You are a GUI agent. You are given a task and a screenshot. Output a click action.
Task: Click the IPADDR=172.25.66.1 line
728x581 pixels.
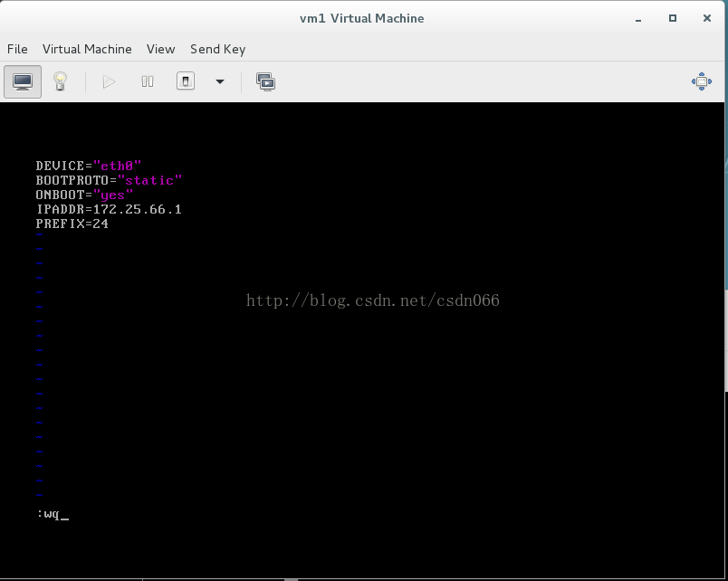click(x=109, y=209)
